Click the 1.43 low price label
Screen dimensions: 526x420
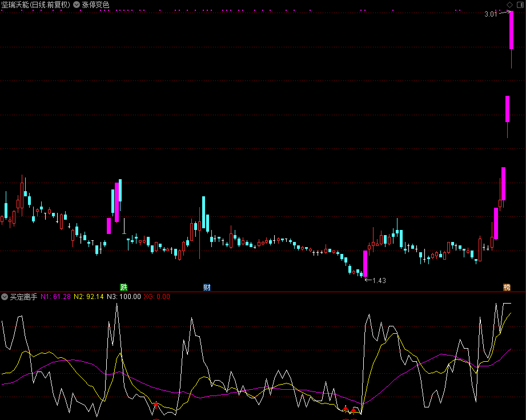pos(379,281)
